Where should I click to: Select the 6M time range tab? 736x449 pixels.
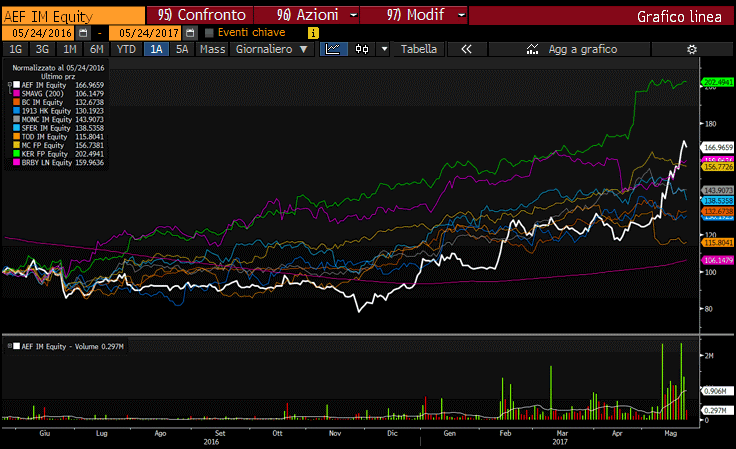click(97, 49)
